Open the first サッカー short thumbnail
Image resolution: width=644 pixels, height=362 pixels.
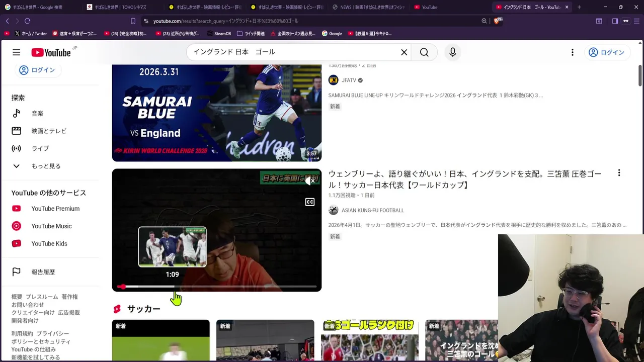click(160, 340)
